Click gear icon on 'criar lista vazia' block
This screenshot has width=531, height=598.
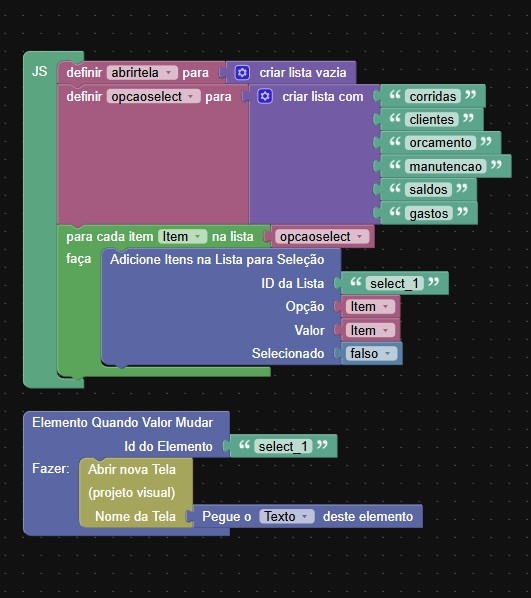click(x=242, y=72)
